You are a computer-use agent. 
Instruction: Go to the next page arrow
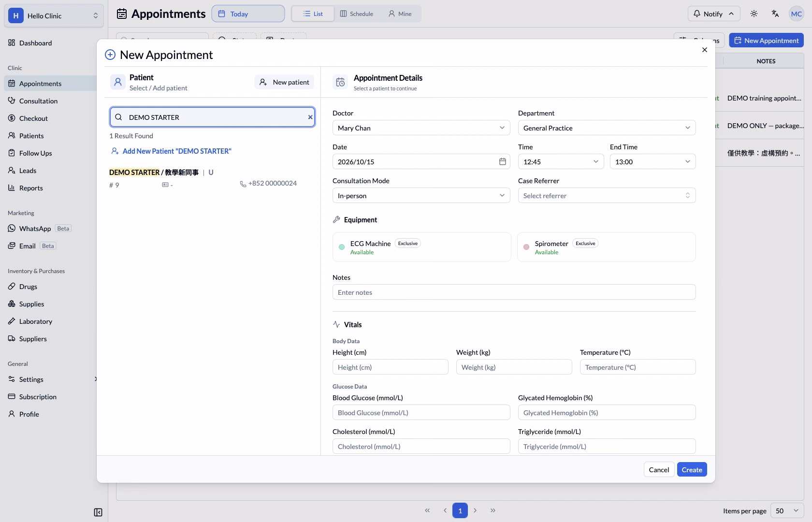(475, 510)
